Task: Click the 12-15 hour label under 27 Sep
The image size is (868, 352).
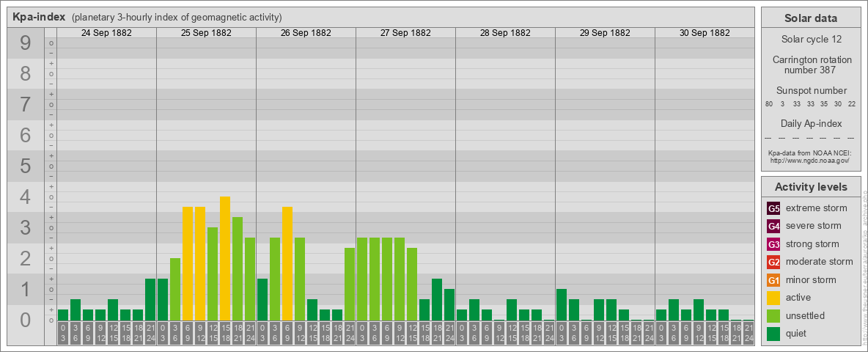Action: coord(412,333)
